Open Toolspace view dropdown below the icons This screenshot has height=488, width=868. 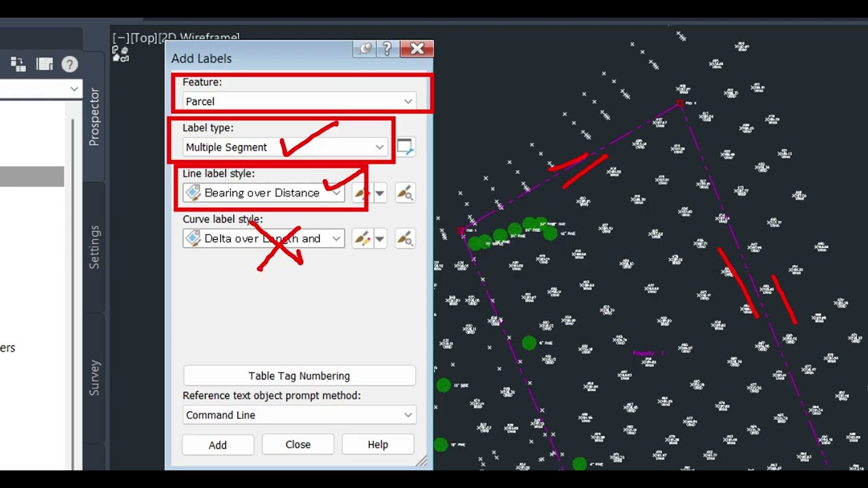40,89
